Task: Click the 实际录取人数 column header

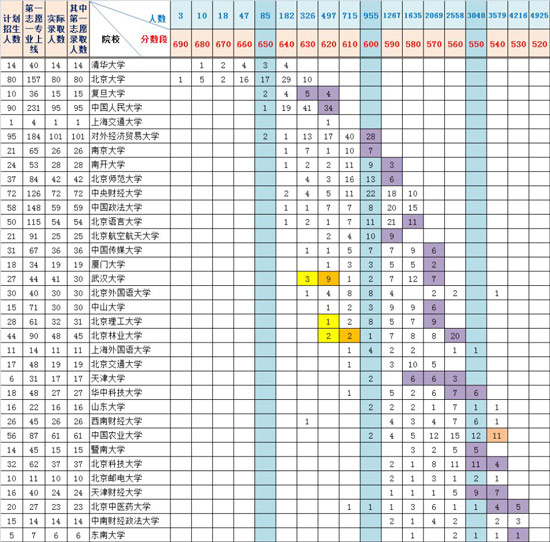Action: click(56, 29)
